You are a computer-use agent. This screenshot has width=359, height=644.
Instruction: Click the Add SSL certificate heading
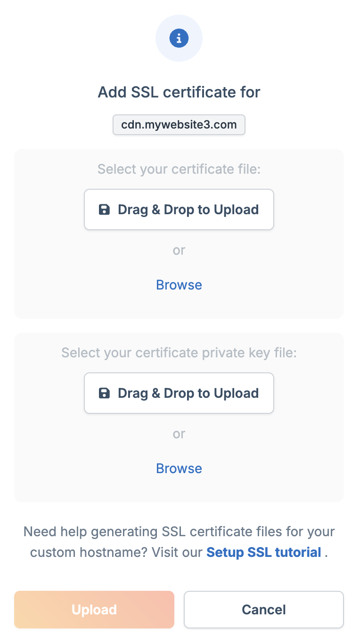click(x=179, y=92)
